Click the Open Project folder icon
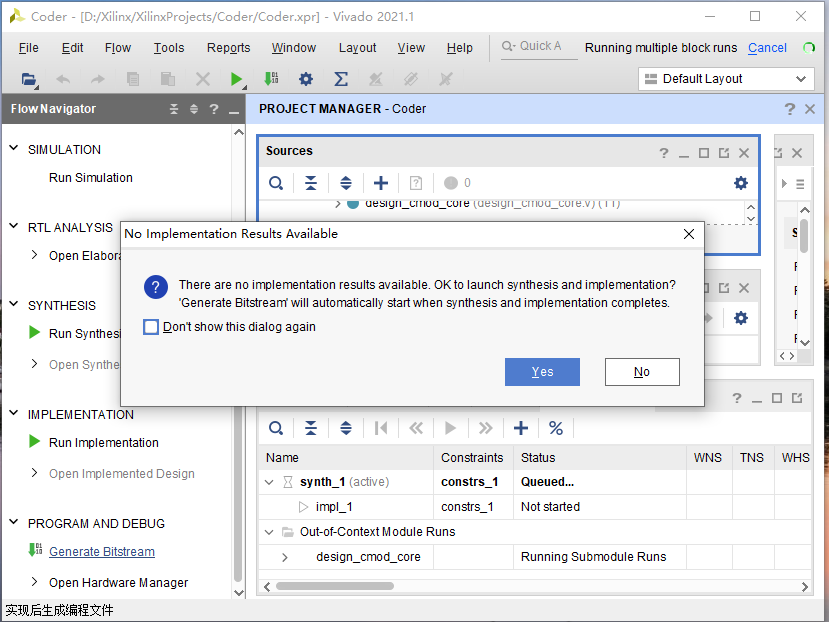 click(x=29, y=79)
